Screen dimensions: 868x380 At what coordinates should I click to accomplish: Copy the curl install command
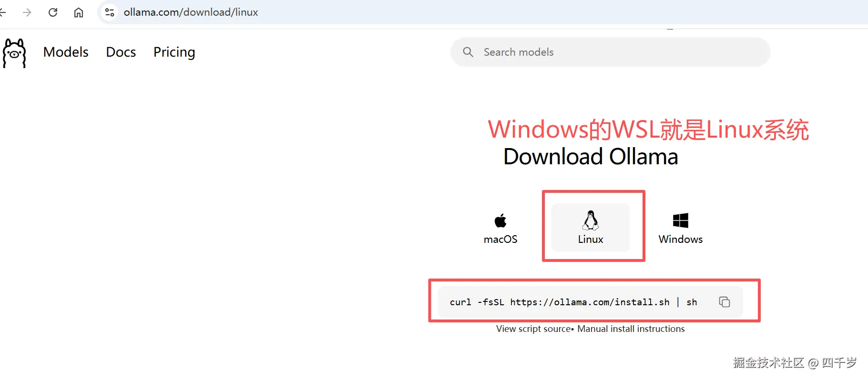coord(725,302)
